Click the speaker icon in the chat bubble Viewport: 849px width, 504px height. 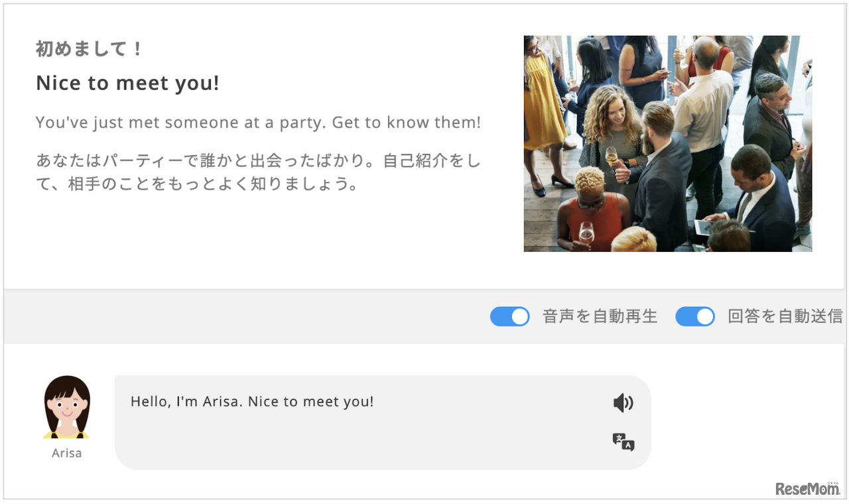[x=623, y=402]
